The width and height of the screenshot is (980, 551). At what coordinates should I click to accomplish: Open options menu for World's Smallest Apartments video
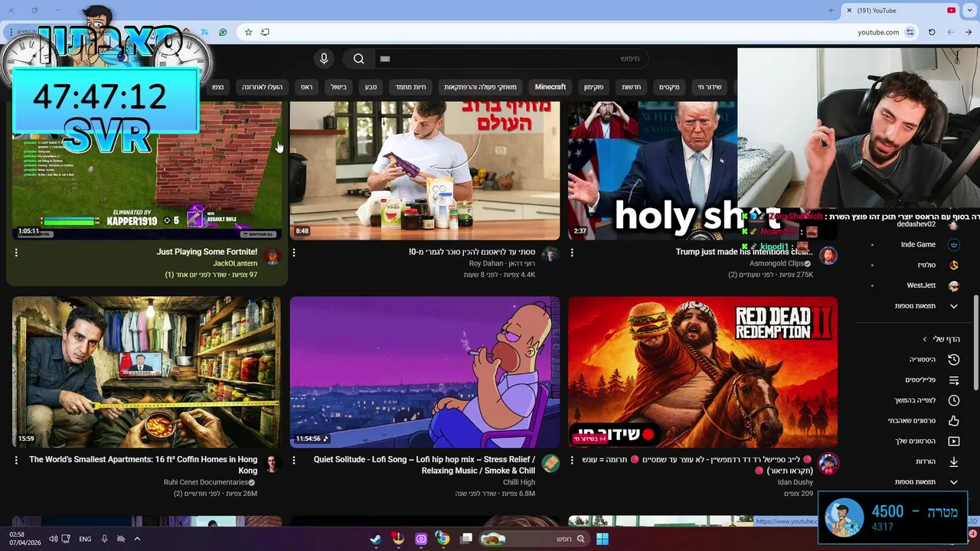point(16,460)
